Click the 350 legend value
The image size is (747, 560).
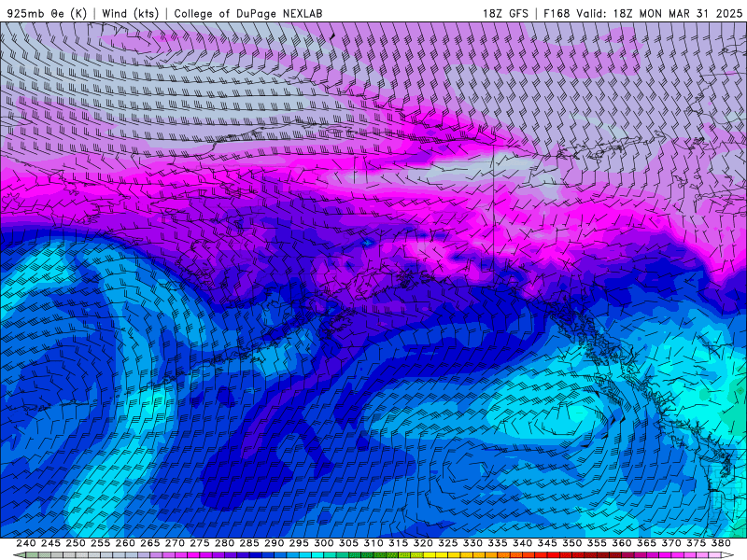(571, 543)
